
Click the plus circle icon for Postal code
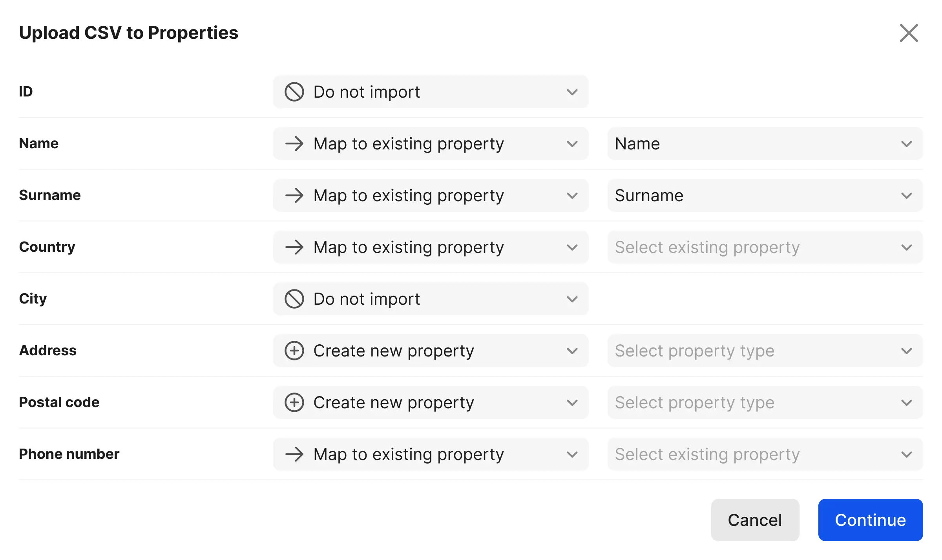[294, 403]
